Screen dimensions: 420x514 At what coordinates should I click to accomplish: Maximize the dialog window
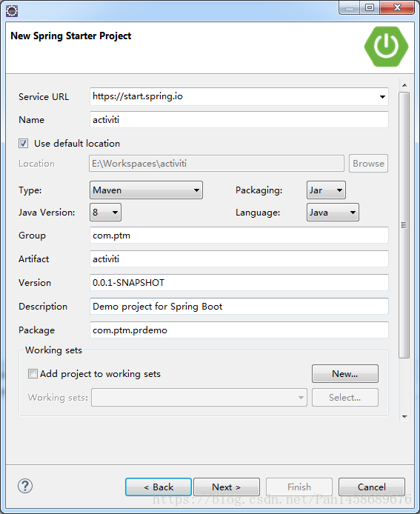(x=370, y=7)
